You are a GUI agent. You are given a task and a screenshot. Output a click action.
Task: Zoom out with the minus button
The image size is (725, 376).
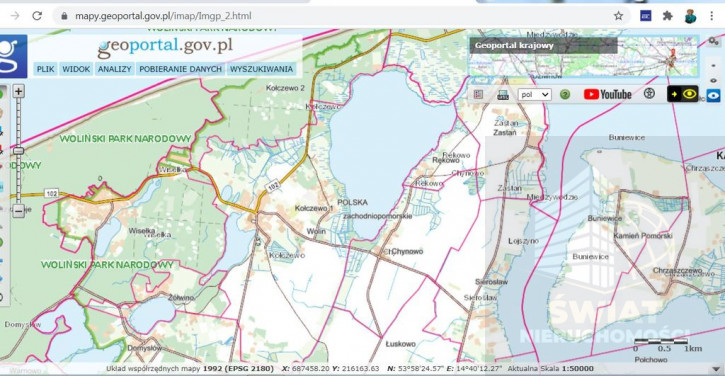(x=18, y=211)
